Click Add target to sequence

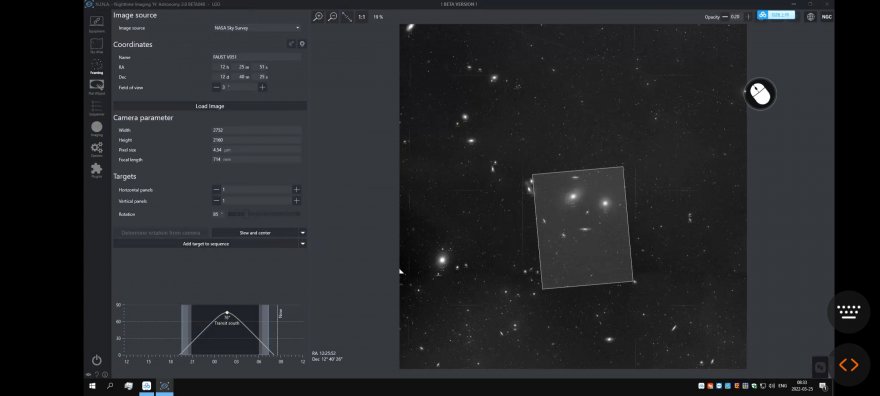[206, 244]
